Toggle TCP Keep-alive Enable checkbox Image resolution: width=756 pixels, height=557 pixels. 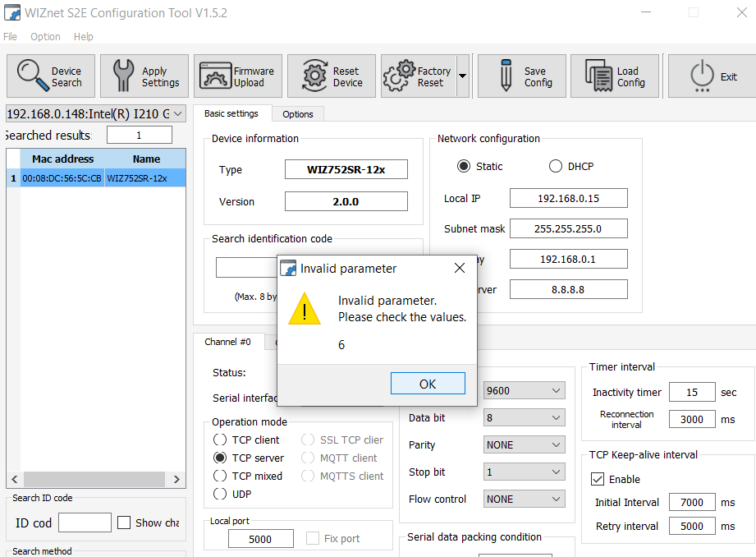(598, 479)
